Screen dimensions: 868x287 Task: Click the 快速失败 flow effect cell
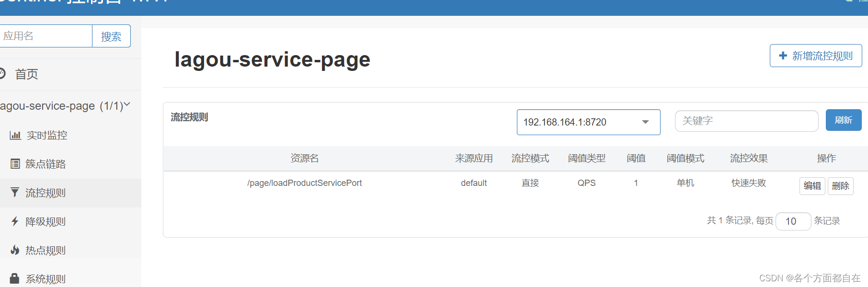pyautogui.click(x=749, y=183)
